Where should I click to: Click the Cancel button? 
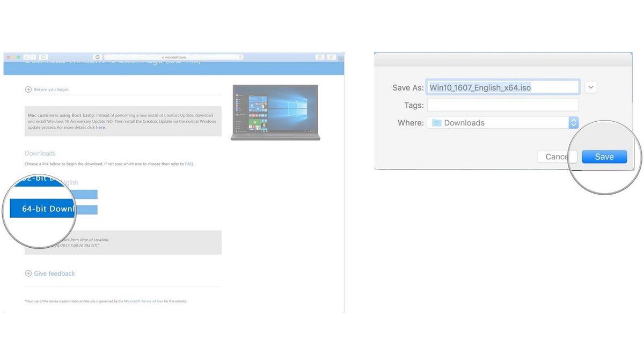557,156
